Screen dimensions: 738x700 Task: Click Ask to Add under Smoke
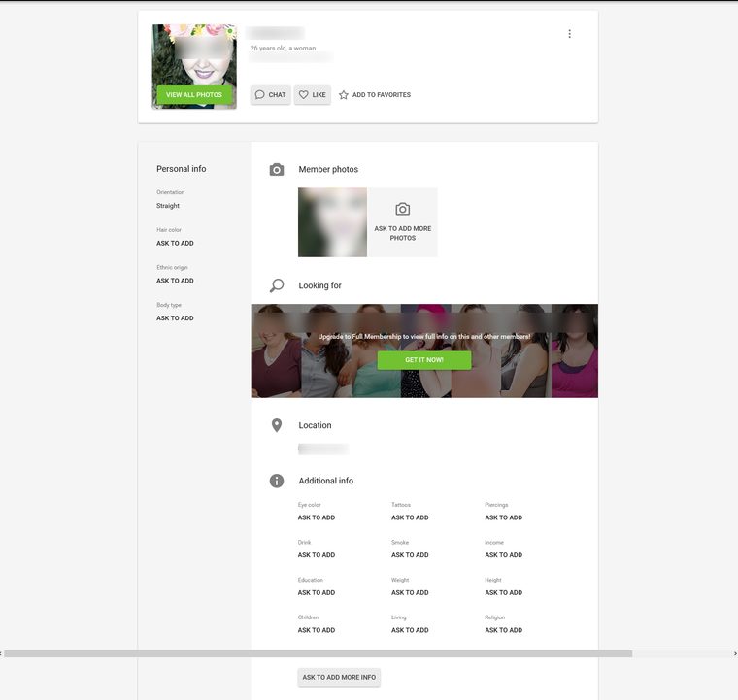pyautogui.click(x=410, y=555)
